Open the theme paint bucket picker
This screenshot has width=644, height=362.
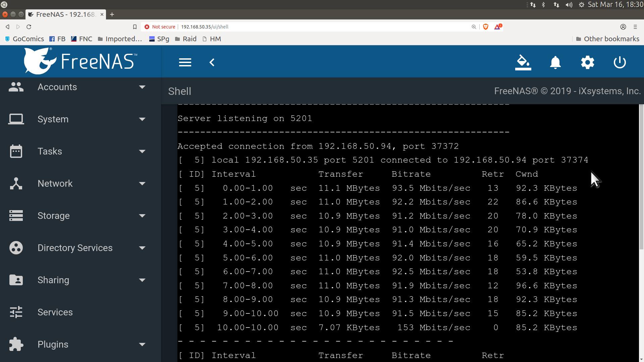coord(523,62)
